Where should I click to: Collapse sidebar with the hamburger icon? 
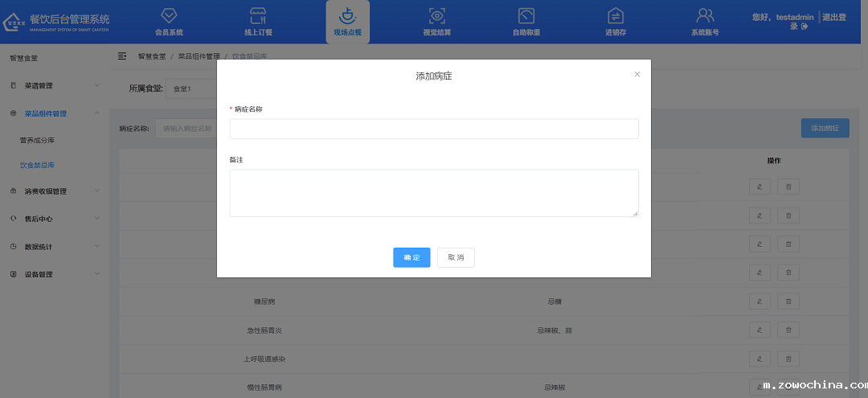(122, 56)
